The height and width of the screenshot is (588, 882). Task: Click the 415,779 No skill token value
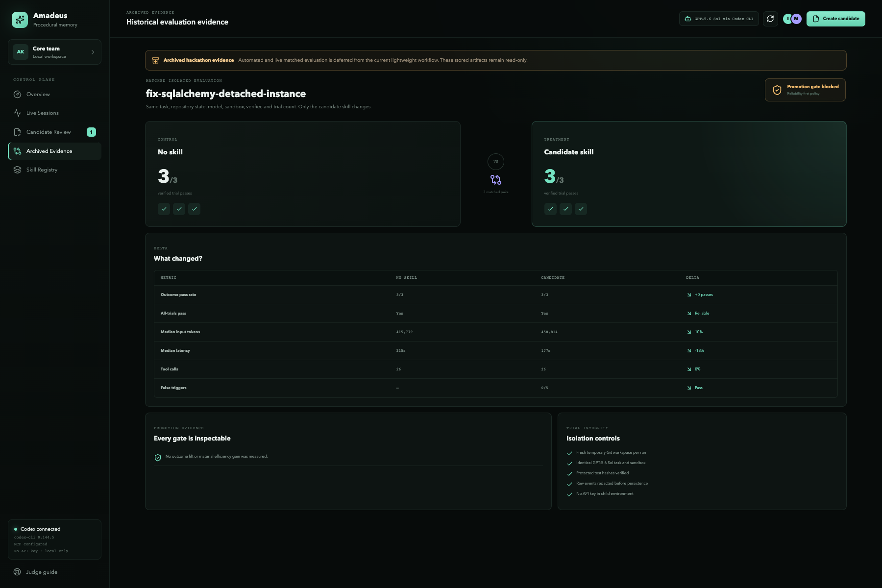(x=404, y=332)
